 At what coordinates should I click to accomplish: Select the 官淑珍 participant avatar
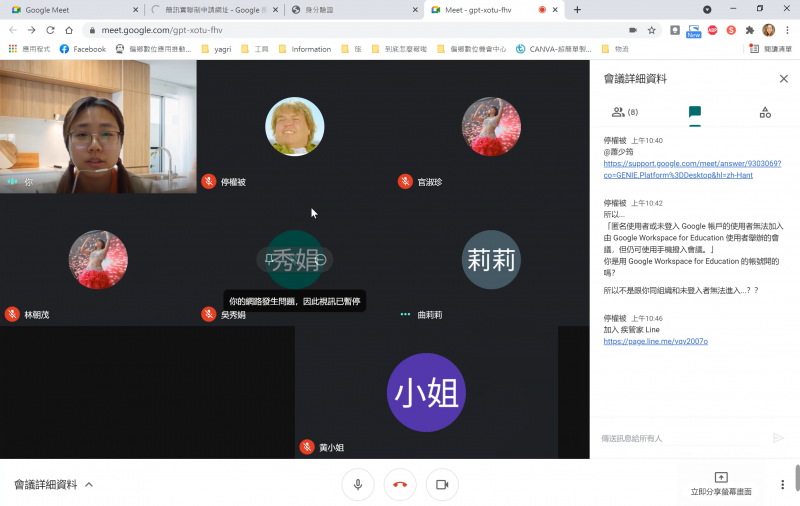coord(491,126)
